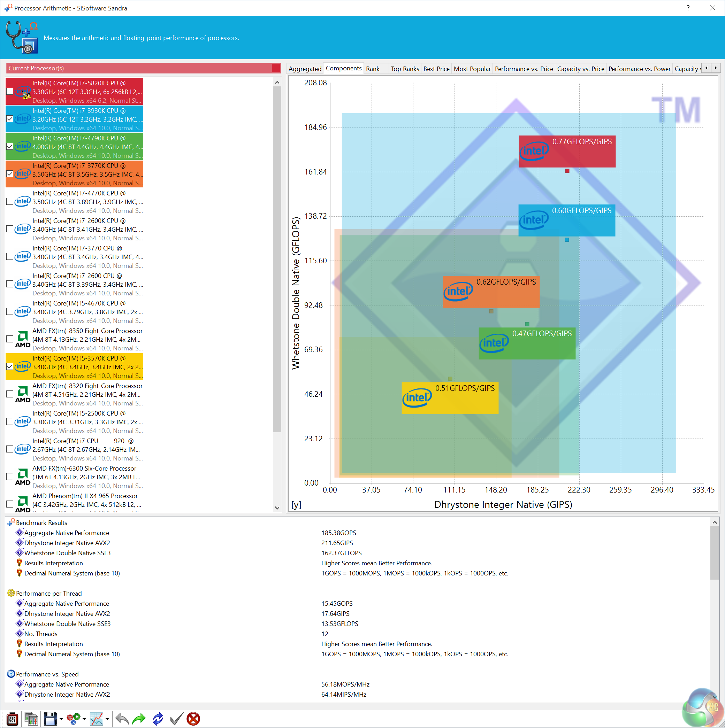Image resolution: width=725 pixels, height=728 pixels.
Task: Switch to the Aggregated tab
Action: [305, 69]
